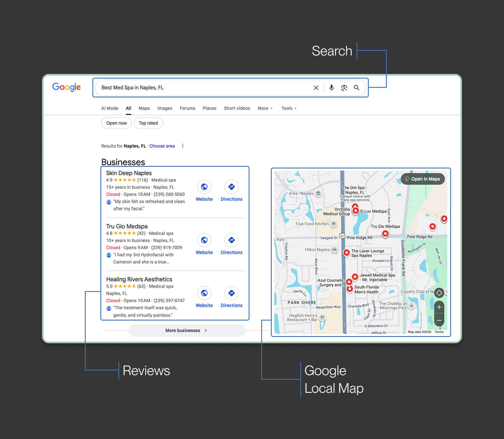
Task: Click review quote 'My skin felt so refreshed'
Action: coord(149,205)
